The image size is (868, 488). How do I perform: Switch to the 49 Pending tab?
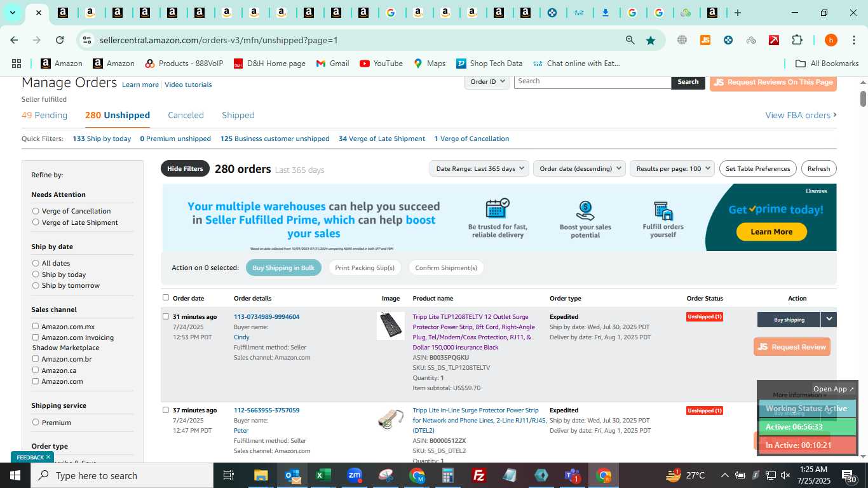coord(44,115)
